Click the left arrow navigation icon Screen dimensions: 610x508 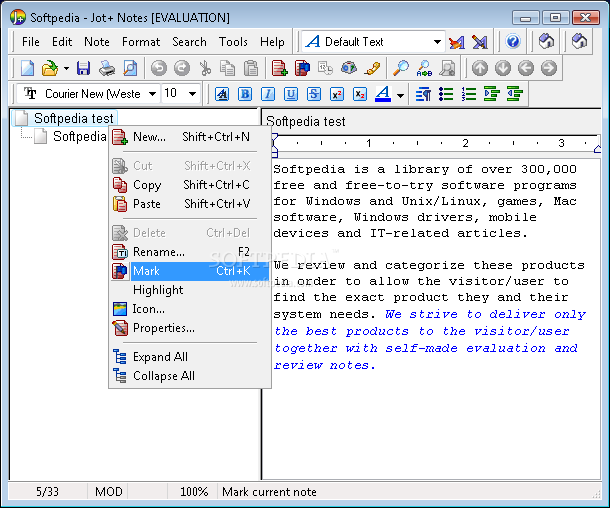tap(526, 68)
